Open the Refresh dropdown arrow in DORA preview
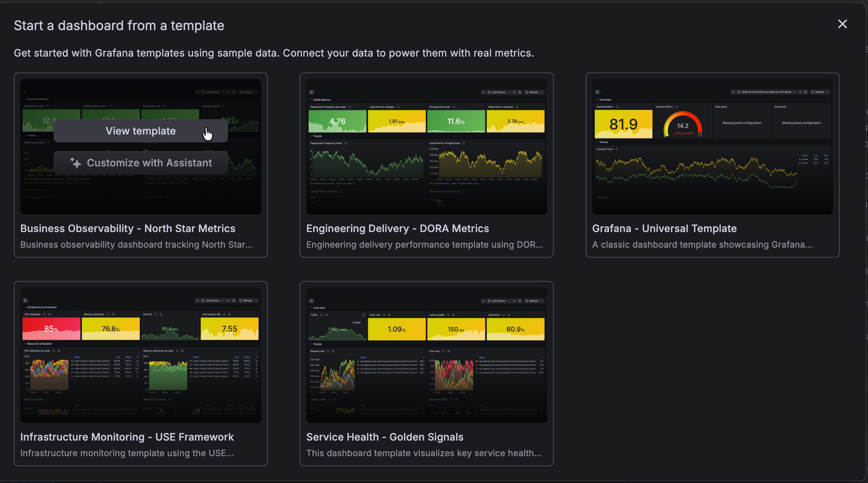 tap(542, 92)
